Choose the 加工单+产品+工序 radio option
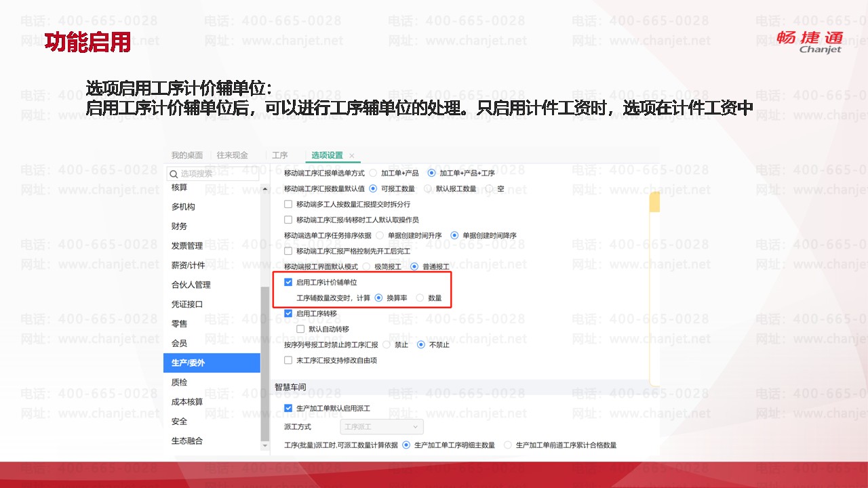The width and height of the screenshot is (868, 488). pyautogui.click(x=431, y=173)
